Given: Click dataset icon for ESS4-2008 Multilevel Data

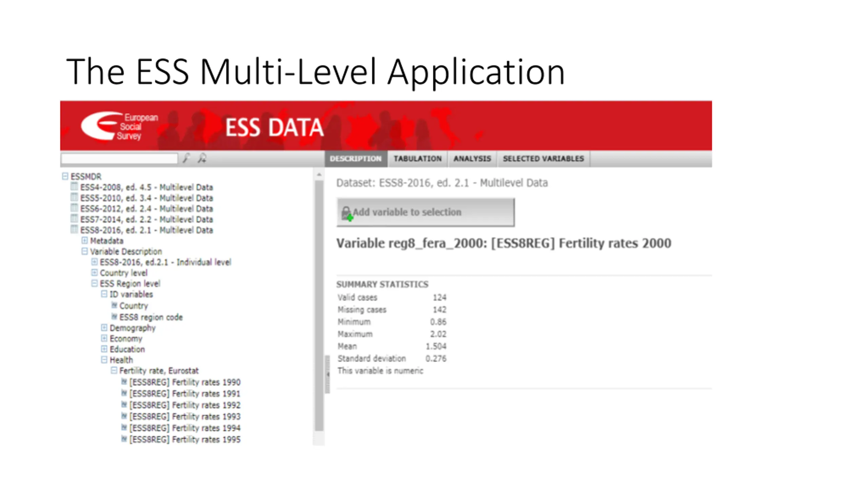Looking at the screenshot, I should pos(74,187).
